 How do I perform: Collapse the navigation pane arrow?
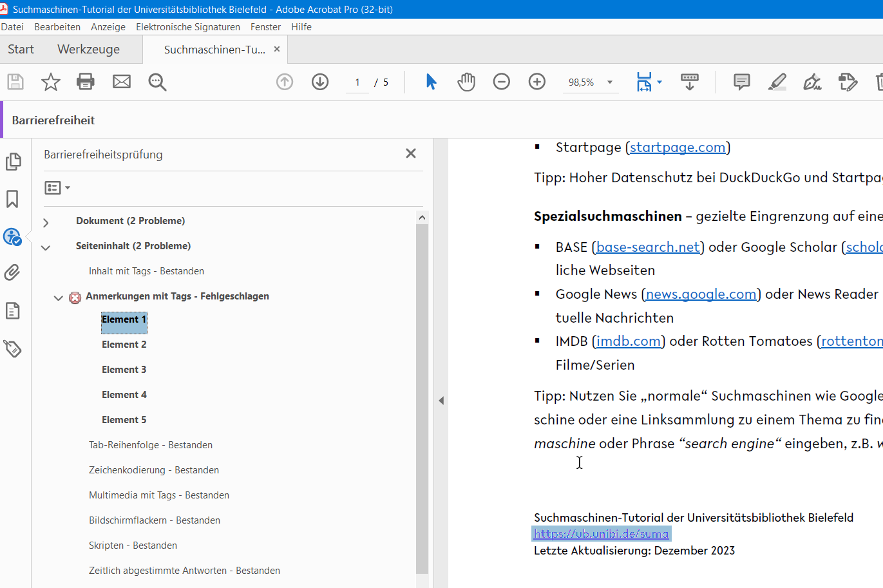[441, 401]
